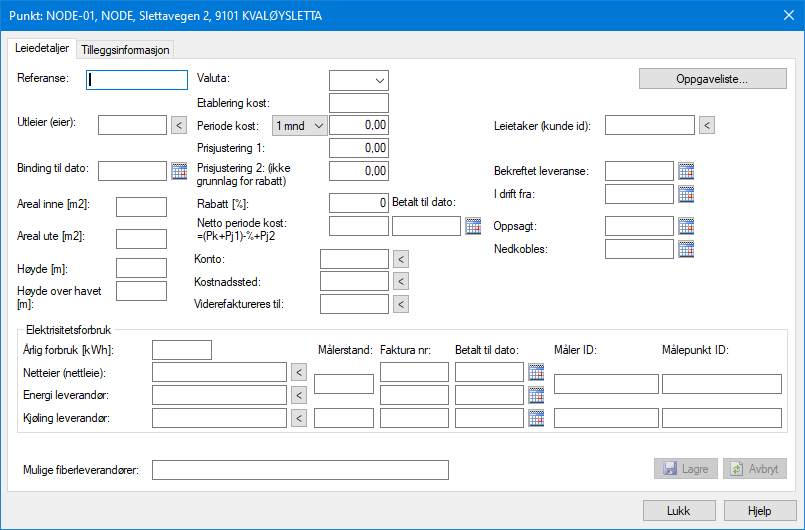Image resolution: width=805 pixels, height=530 pixels.
Task: Open calendar for Oppsagt date
Action: [686, 226]
